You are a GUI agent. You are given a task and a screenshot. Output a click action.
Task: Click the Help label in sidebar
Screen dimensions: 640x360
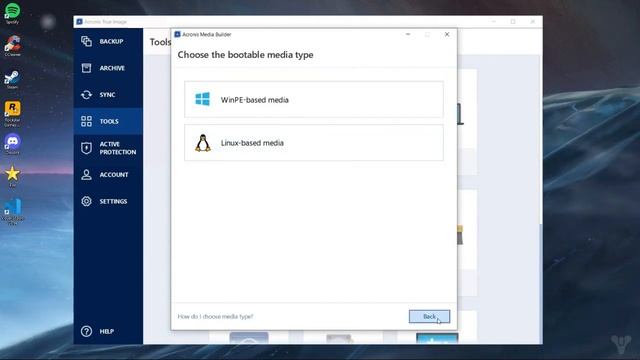point(107,331)
